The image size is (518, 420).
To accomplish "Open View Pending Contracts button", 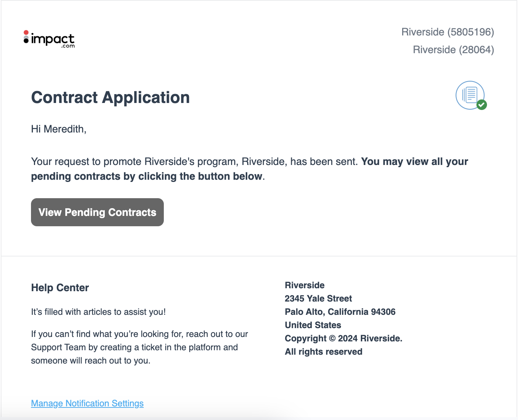I will [97, 212].
